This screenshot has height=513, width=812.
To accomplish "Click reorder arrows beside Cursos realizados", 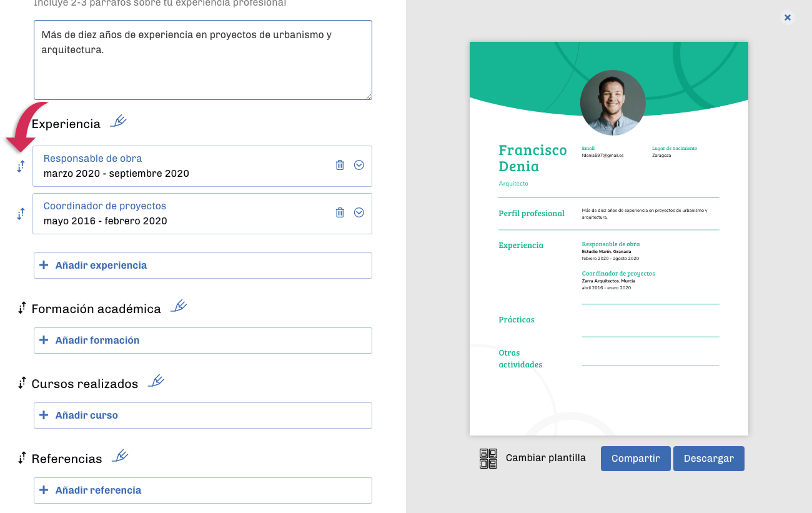I will pyautogui.click(x=22, y=383).
